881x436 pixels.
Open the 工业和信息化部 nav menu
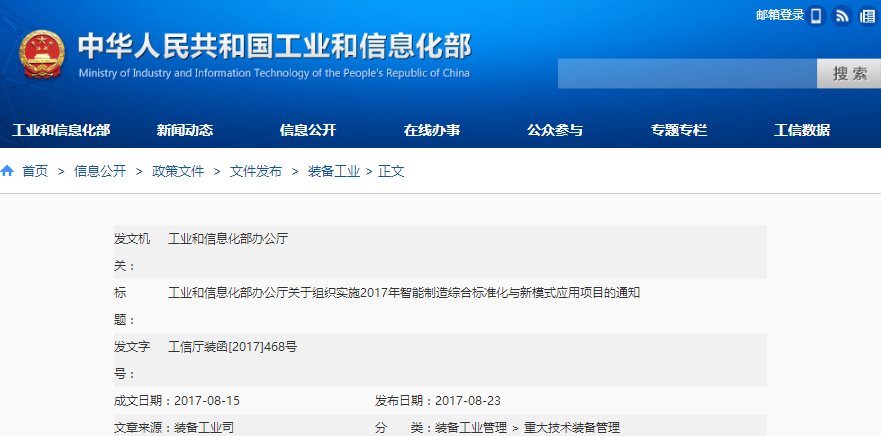click(61, 130)
